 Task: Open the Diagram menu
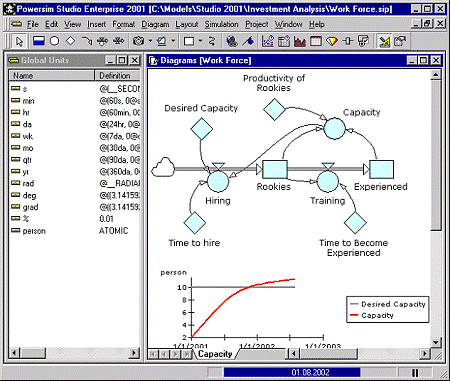click(155, 24)
